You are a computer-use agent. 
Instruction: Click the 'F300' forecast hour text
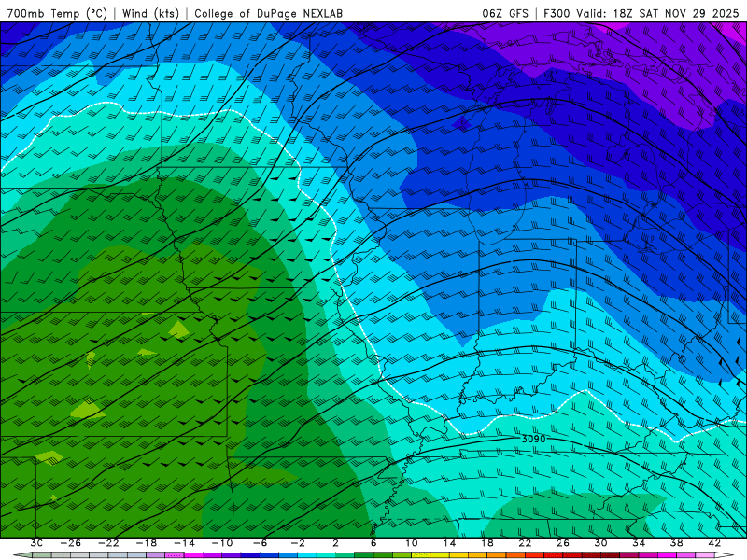click(557, 13)
